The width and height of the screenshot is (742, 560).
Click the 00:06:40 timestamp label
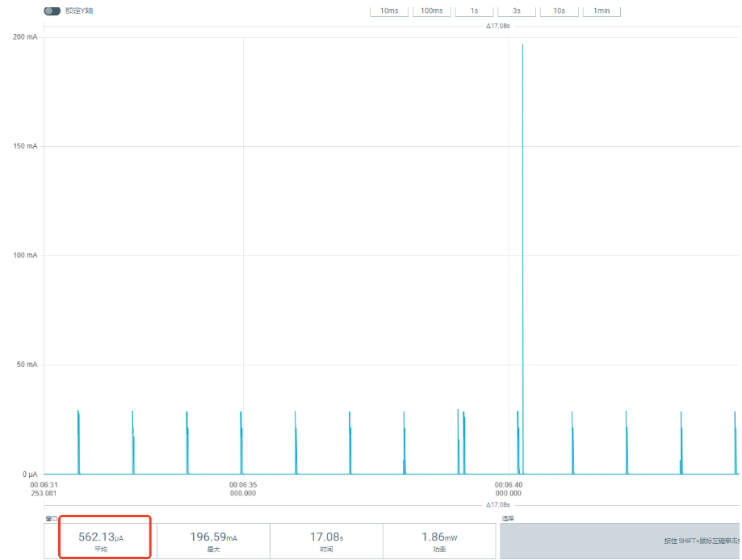509,489
